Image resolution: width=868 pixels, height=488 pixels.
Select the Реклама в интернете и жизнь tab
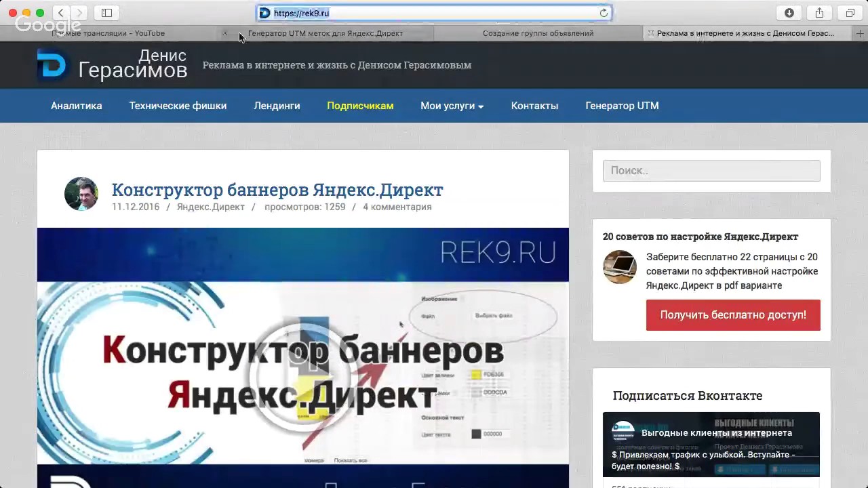tap(746, 33)
